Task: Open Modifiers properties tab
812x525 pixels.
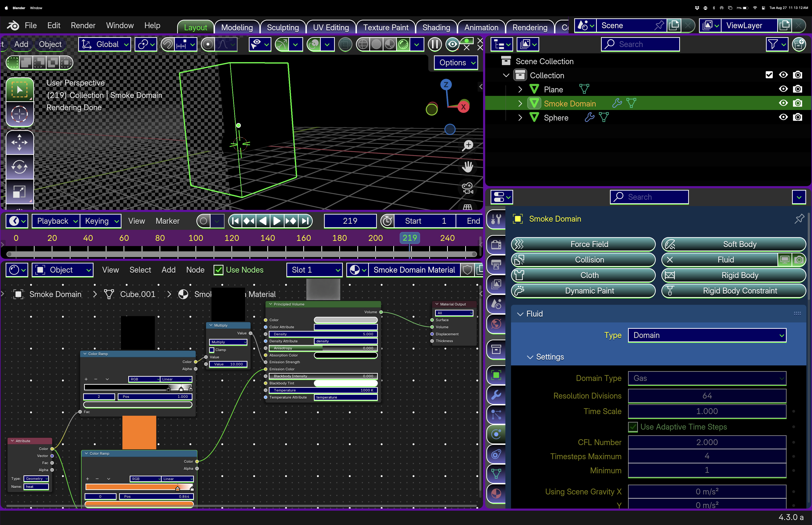Action: point(496,395)
